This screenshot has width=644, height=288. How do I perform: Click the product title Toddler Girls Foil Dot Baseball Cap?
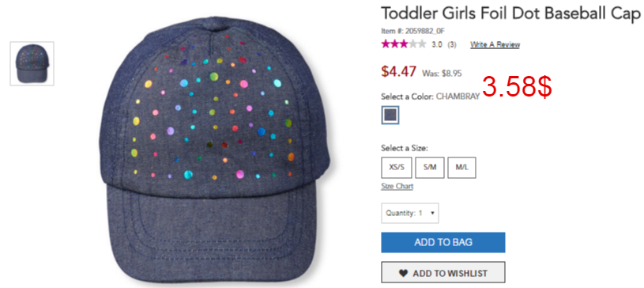510,13
